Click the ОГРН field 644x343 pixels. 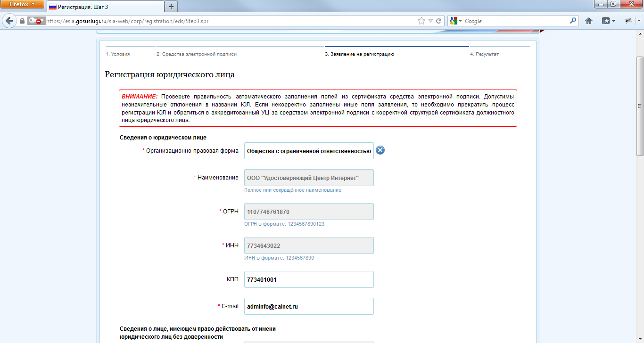pos(309,212)
